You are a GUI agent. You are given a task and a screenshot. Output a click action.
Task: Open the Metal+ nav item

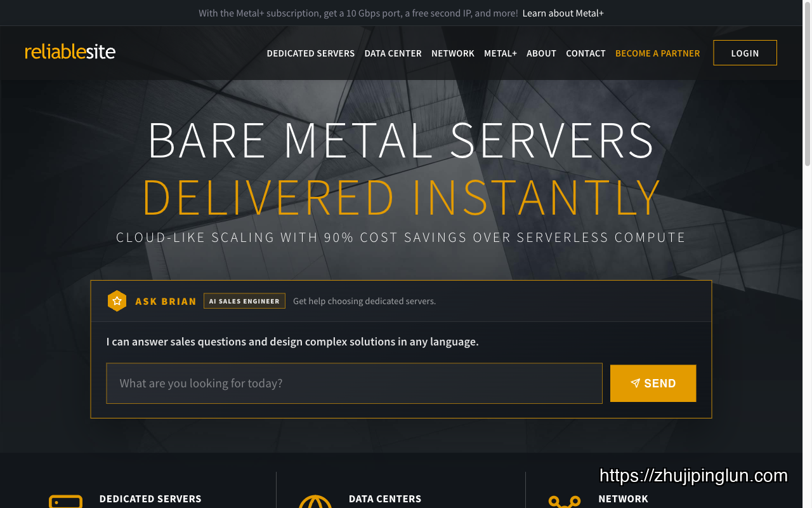[501, 53]
